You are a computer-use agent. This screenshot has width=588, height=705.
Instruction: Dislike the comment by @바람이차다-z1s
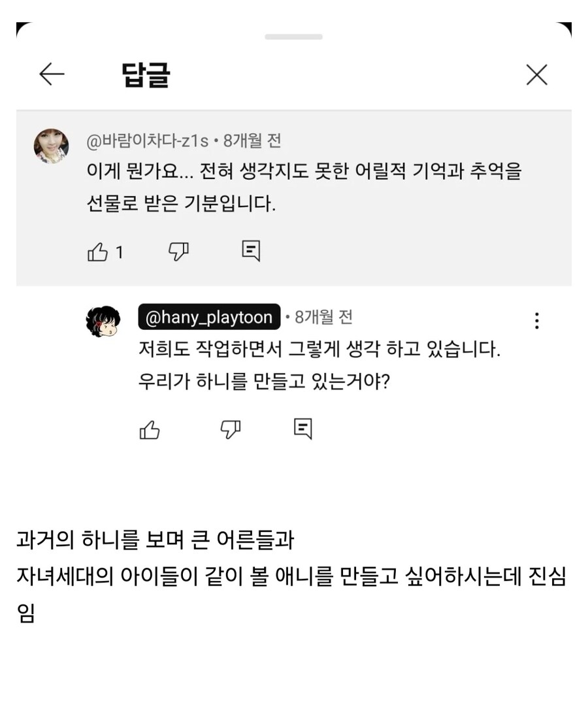coord(178,251)
